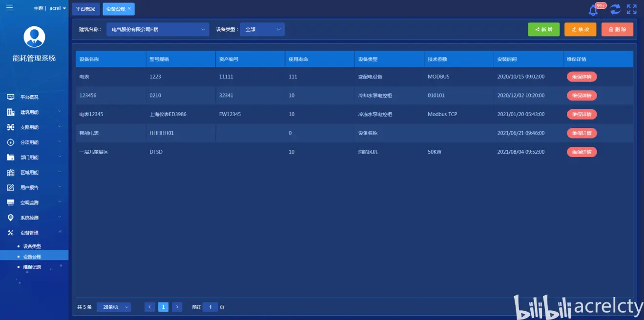Expand the 用户报告 menu
This screenshot has width=644, height=320.
point(60,186)
